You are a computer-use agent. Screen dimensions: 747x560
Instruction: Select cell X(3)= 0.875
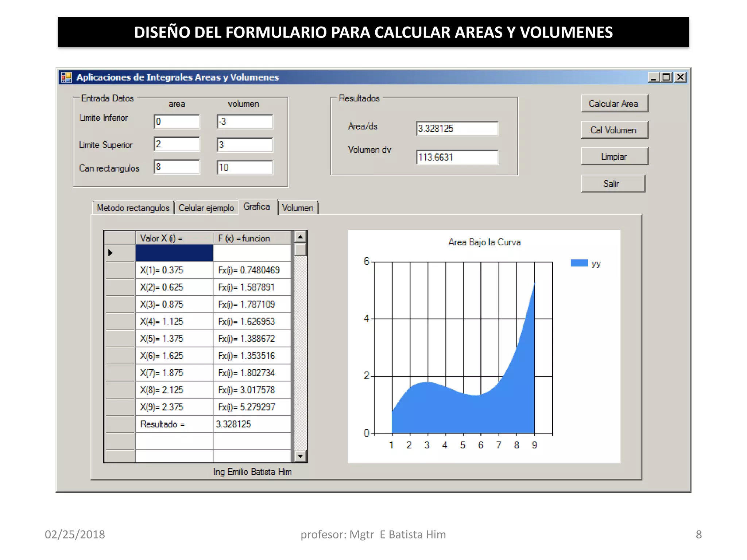[x=174, y=304]
